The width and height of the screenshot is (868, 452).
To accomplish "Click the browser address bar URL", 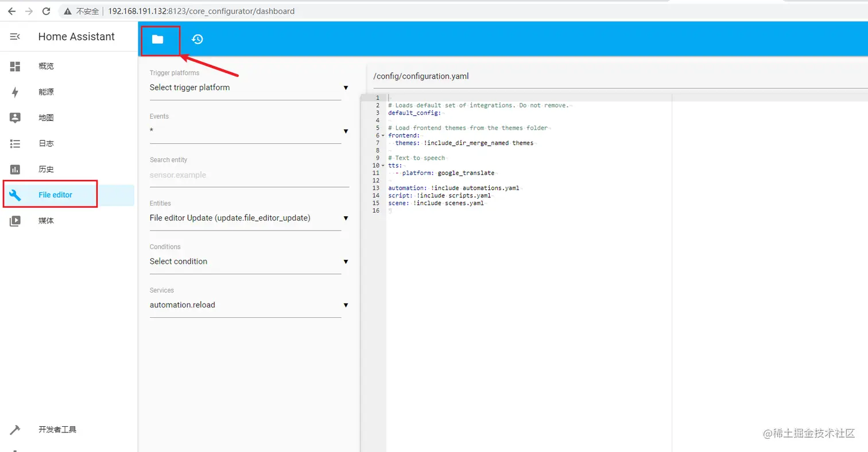I will coord(201,11).
